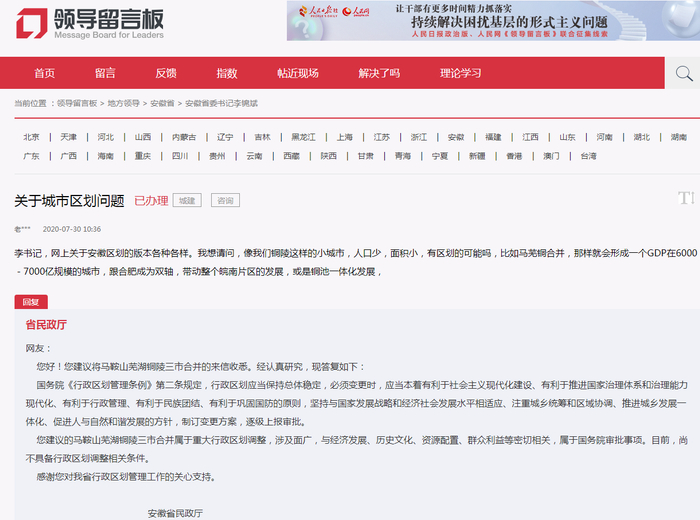Open the 解决了吗 navigation item

[x=379, y=73]
